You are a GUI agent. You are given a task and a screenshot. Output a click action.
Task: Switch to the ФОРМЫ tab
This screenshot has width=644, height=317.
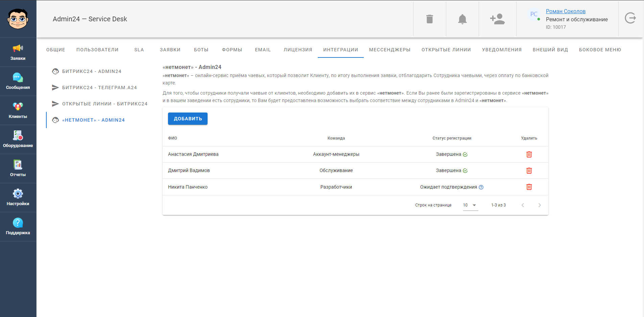[x=232, y=50]
